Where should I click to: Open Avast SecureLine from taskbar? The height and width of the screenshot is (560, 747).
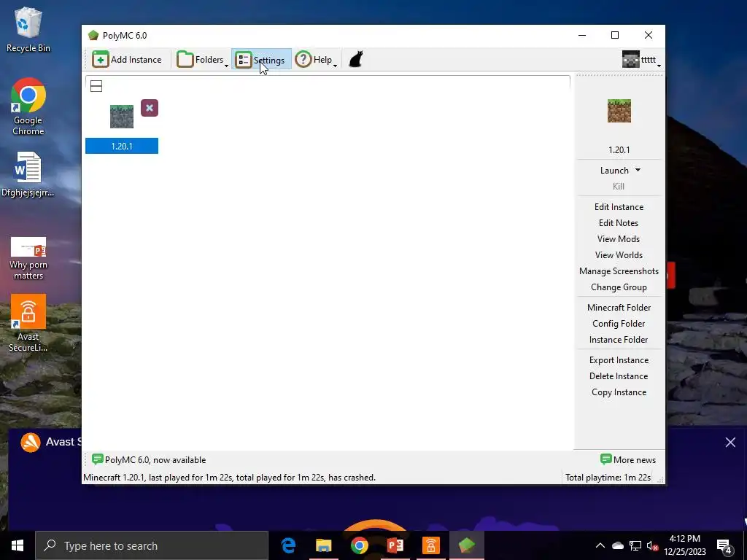click(430, 545)
